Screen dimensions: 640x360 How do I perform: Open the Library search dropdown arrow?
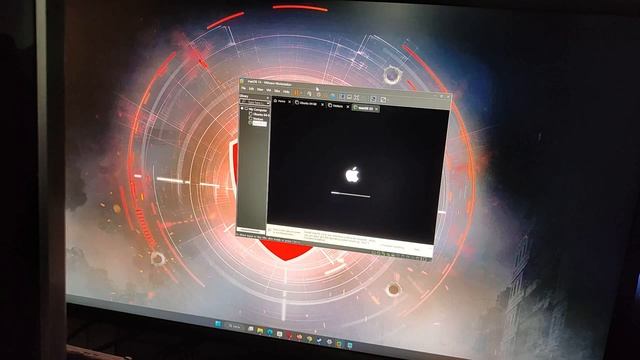click(x=268, y=103)
